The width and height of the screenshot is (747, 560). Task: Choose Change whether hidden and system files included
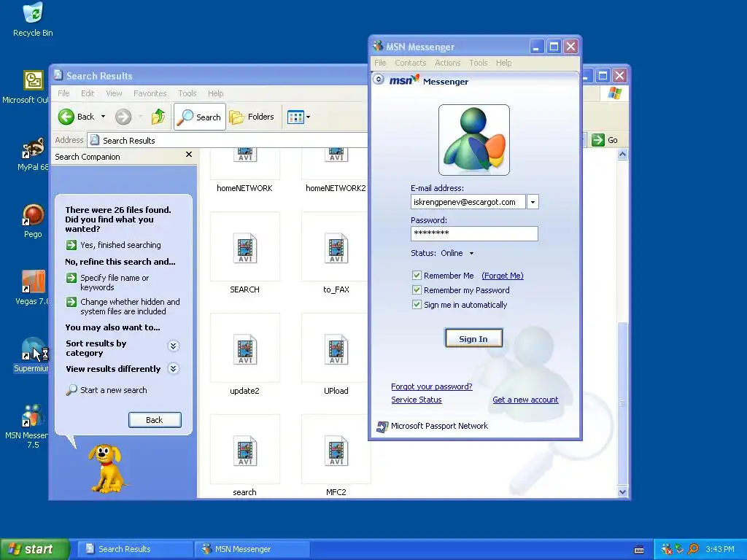coord(123,306)
